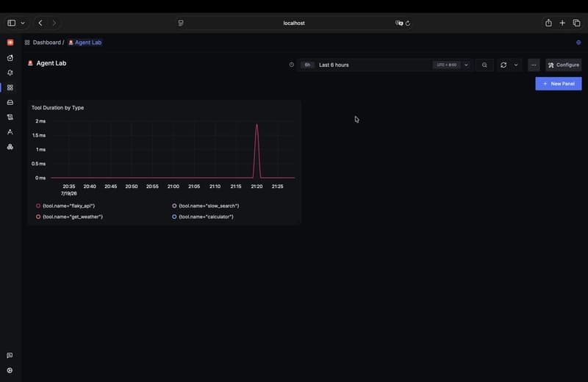Screen dimensions: 588x382
Task: Click the zoom out magnifier icon
Action: 484,65
